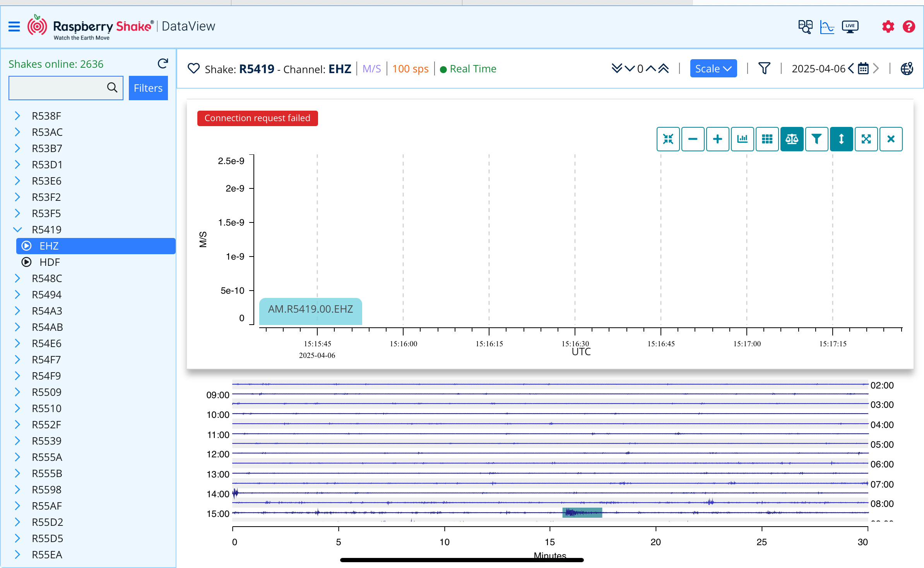Viewport: 924px width, 568px height.
Task: Expand the R53AC station
Action: tap(17, 132)
